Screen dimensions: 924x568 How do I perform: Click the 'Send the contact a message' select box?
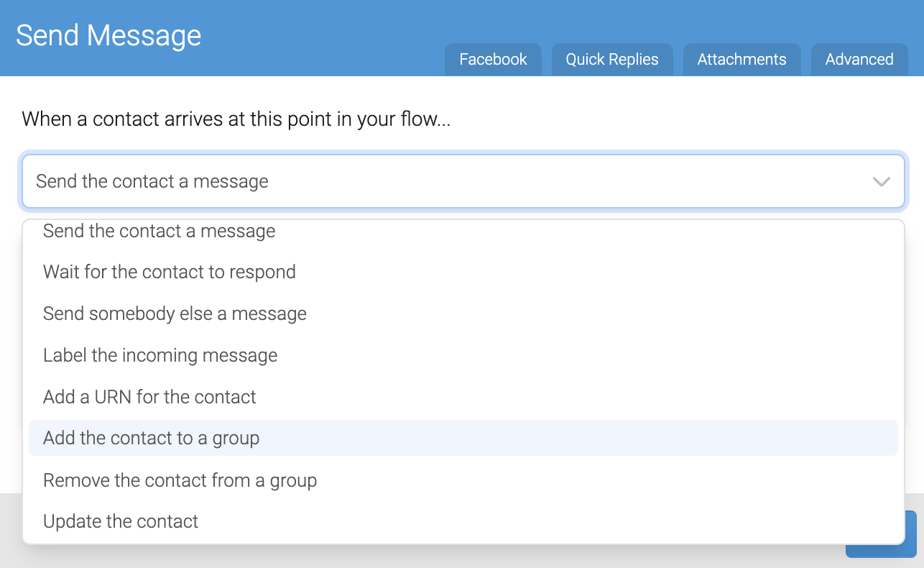click(463, 181)
